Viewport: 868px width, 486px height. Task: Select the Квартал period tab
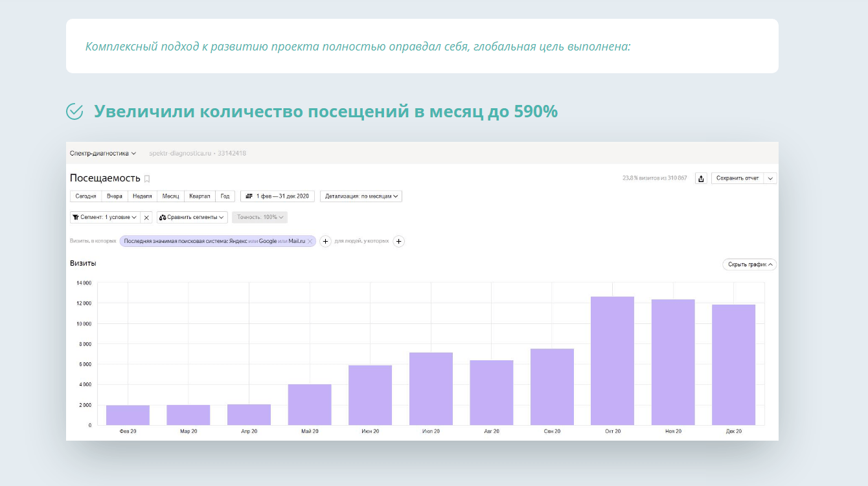(x=200, y=196)
